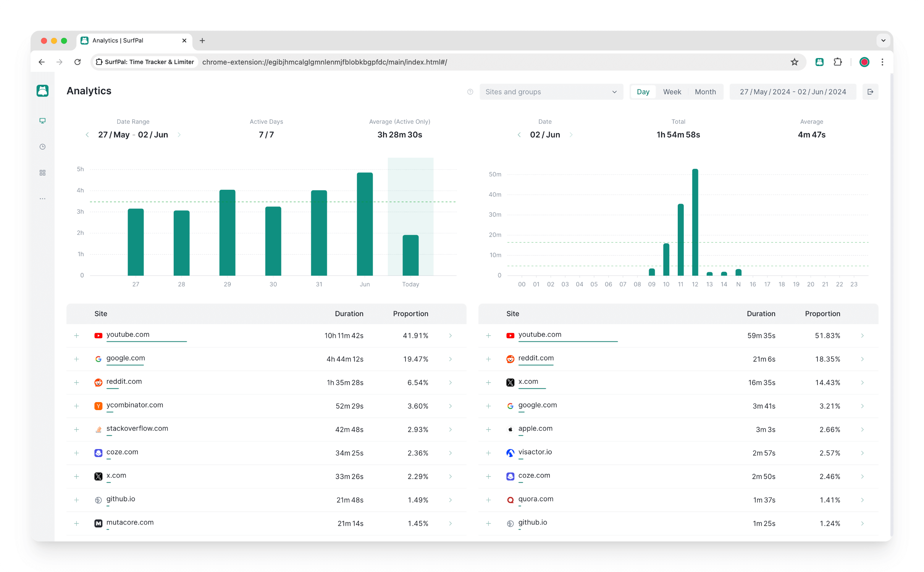Open the date range picker field

coord(793,92)
